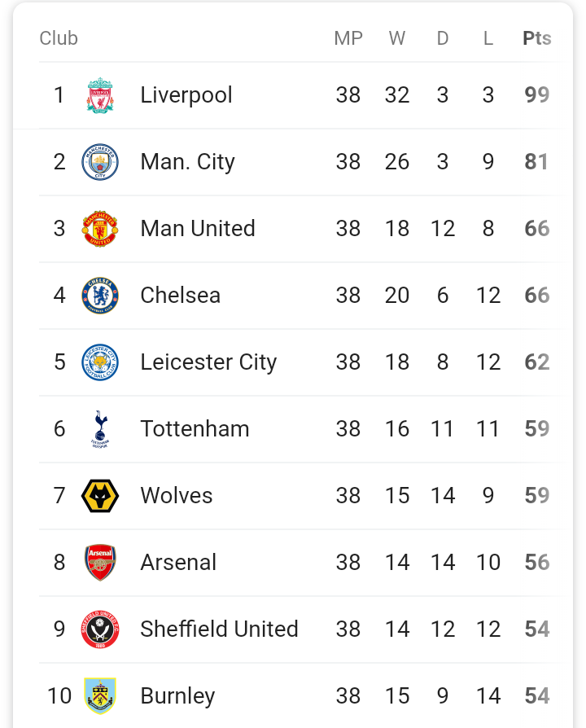Image resolution: width=586 pixels, height=728 pixels.
Task: Select the Burnley team name
Action: [177, 696]
